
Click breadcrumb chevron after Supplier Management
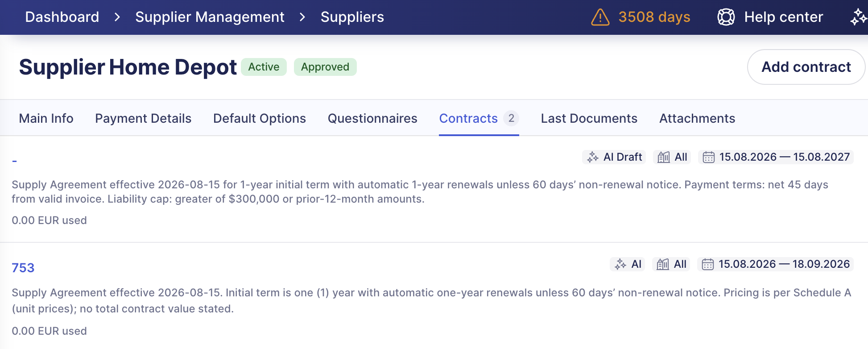click(x=302, y=17)
